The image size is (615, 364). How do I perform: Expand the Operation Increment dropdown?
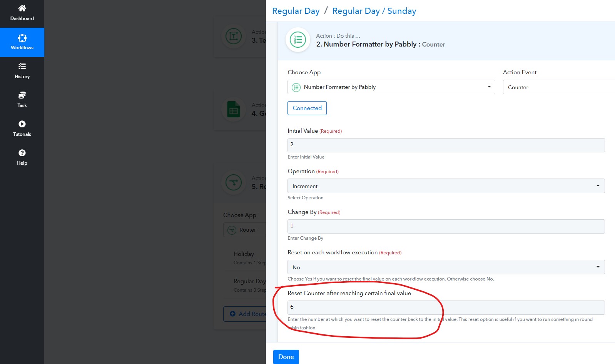[x=446, y=186]
